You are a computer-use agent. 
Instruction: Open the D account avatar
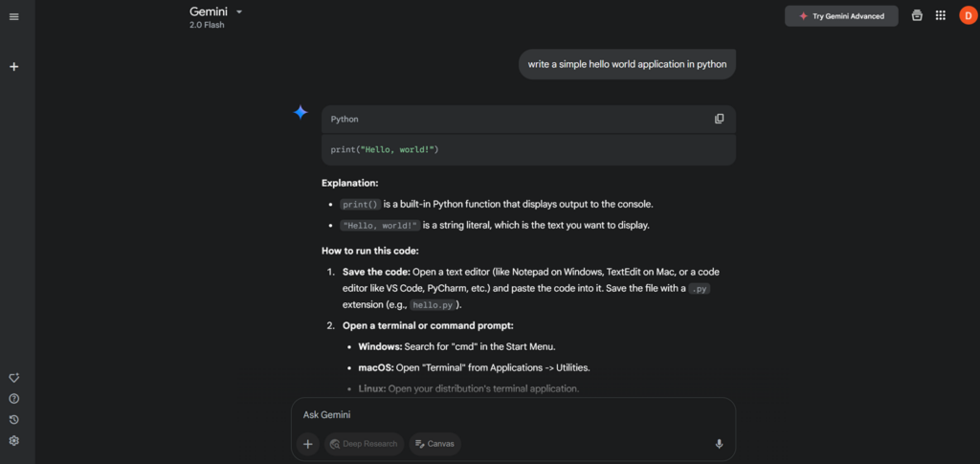(x=967, y=15)
